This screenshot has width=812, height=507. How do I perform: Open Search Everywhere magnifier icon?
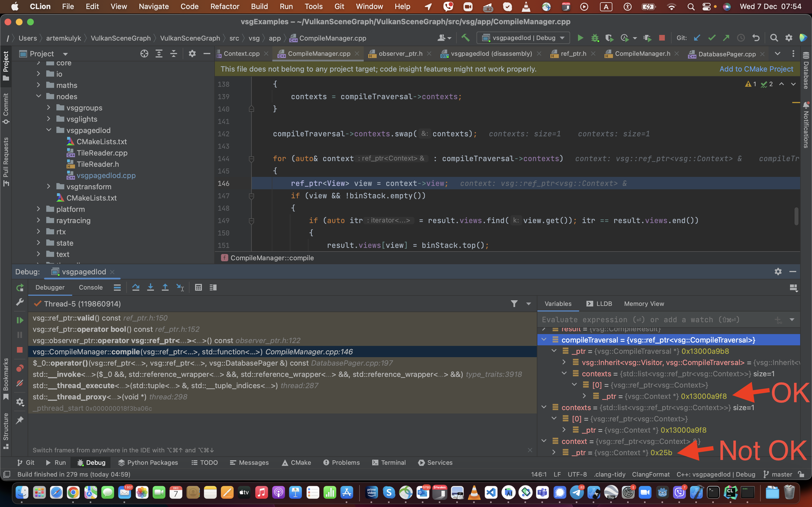pyautogui.click(x=775, y=37)
